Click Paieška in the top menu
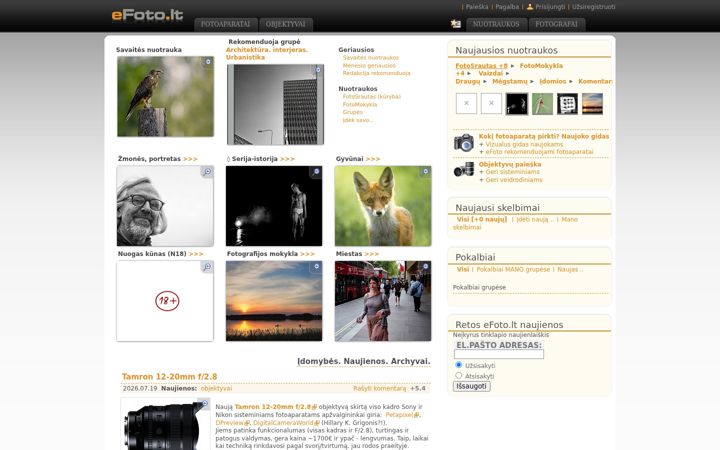Viewport: 720px width, 450px height. (x=477, y=7)
